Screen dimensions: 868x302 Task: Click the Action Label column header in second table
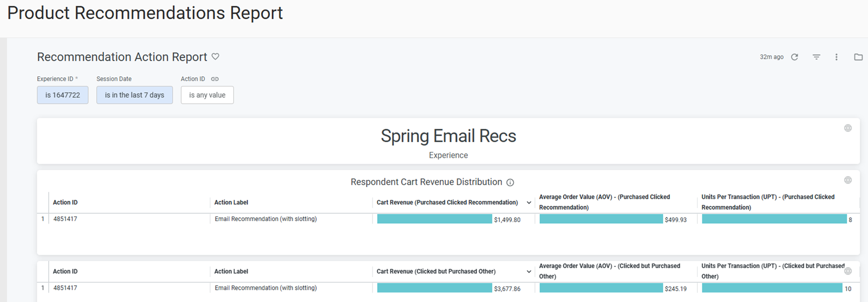[x=231, y=272]
